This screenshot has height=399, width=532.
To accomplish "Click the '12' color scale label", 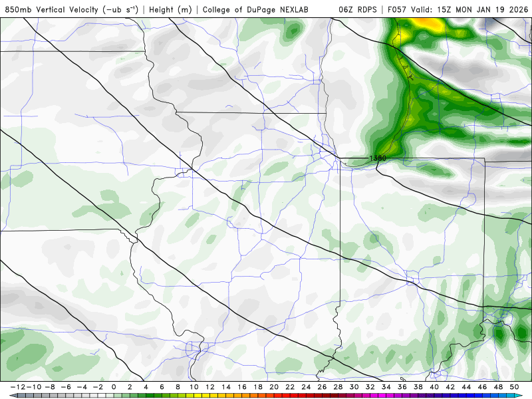I will 210,387.
